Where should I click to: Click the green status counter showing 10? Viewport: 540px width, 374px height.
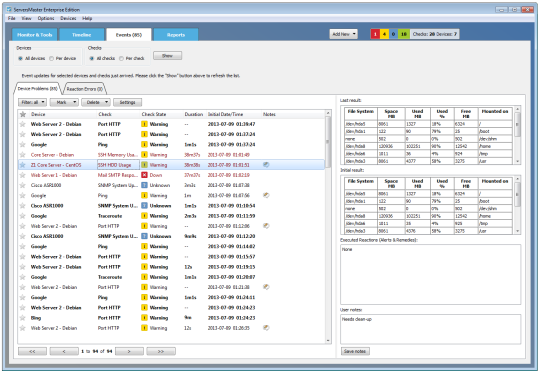(404, 34)
